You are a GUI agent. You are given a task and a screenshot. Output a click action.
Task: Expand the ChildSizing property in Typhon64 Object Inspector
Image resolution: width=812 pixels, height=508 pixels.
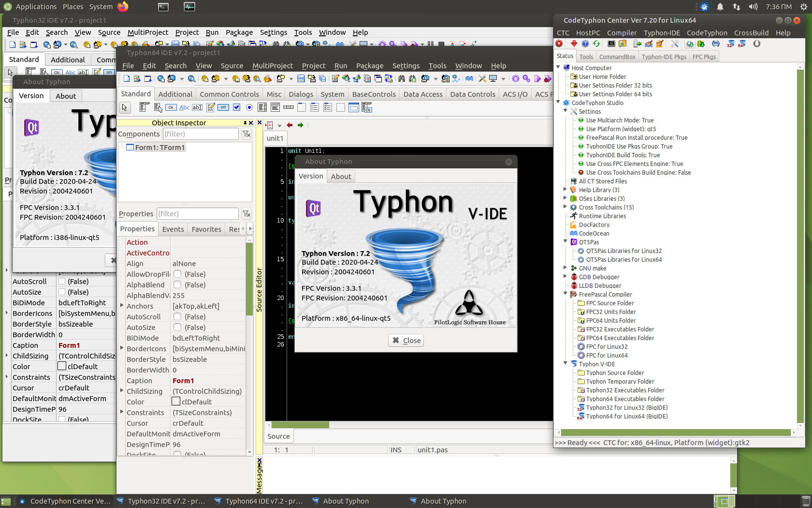click(x=122, y=390)
